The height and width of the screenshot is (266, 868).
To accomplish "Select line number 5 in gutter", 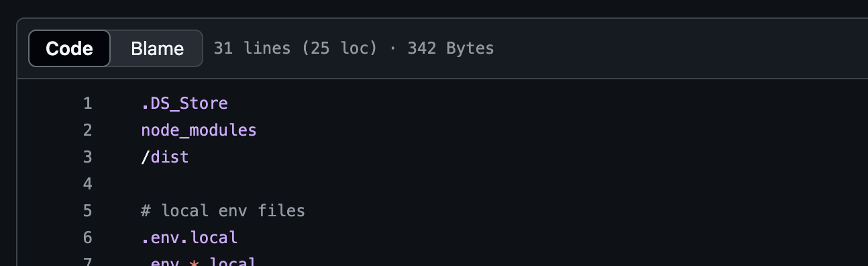I will pyautogui.click(x=87, y=211).
